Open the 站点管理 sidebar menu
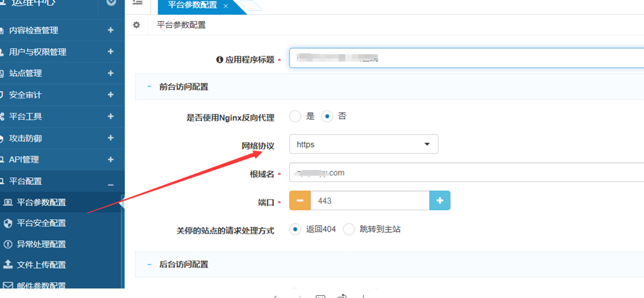Image resolution: width=644 pixels, height=298 pixels. 26,73
